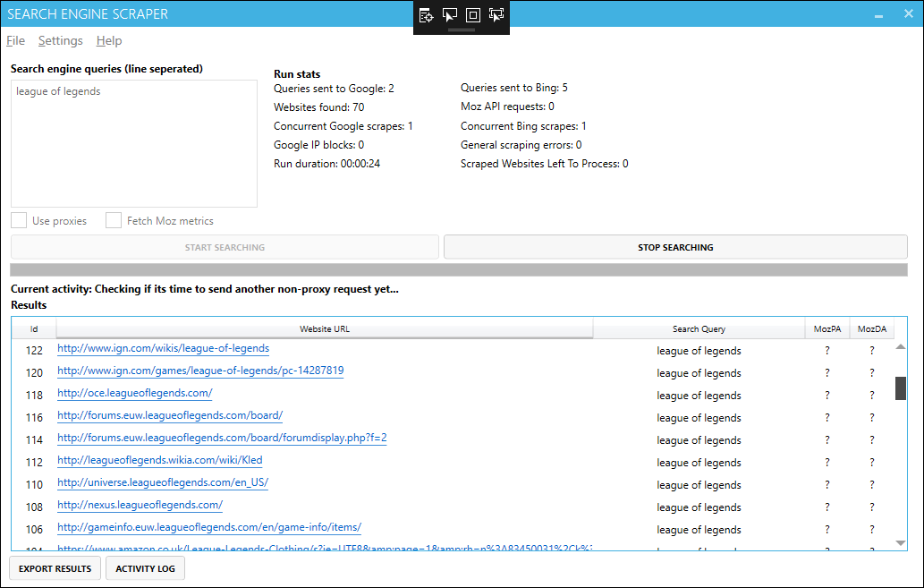The width and height of the screenshot is (924, 588).
Task: Open Live Visual Tree from debug toolbar
Action: click(426, 15)
